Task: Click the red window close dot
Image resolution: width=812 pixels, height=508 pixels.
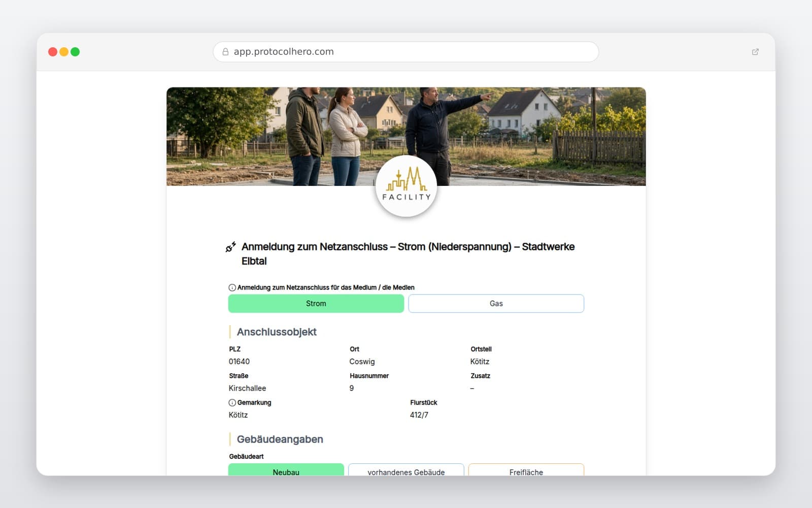Action: point(53,52)
